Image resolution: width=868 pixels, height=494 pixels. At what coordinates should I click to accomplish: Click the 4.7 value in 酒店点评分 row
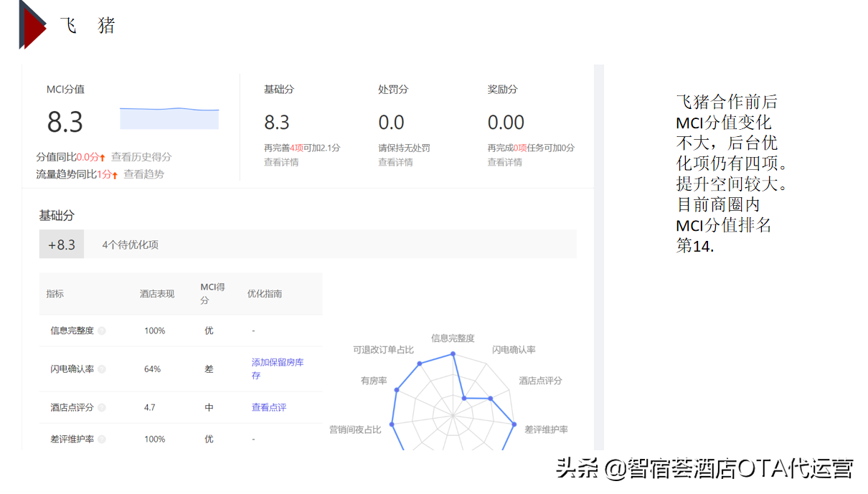149,407
